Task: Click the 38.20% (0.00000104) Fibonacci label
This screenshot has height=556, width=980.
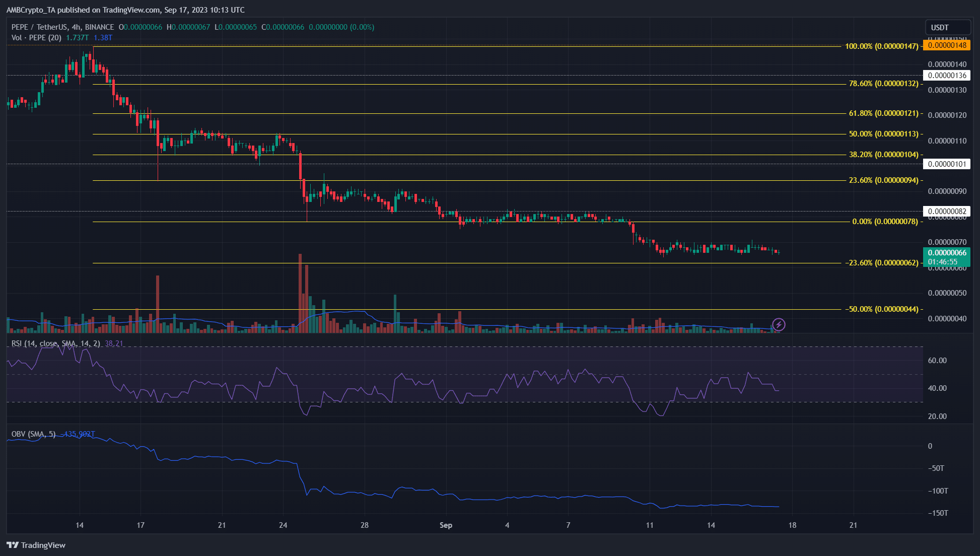Action: pyautogui.click(x=883, y=155)
